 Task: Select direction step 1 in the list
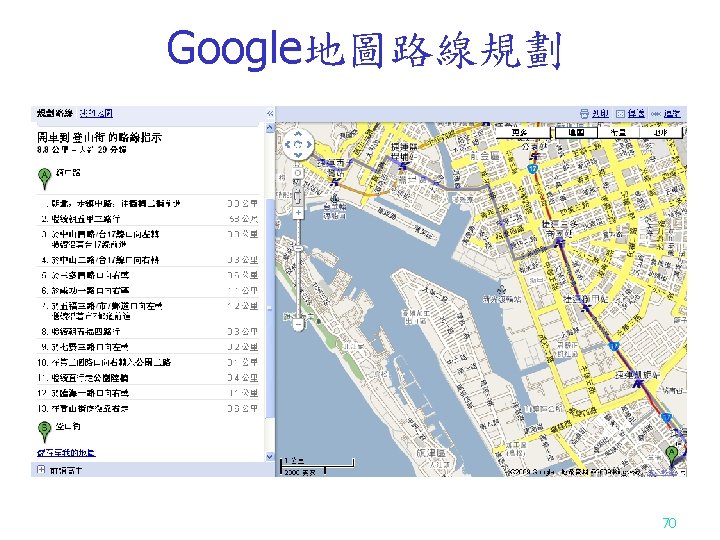coord(147,203)
